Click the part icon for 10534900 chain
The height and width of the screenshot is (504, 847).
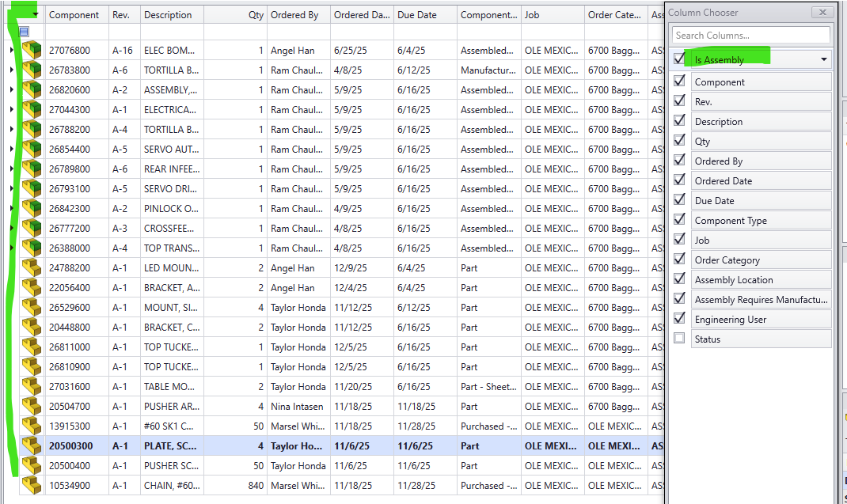32,486
